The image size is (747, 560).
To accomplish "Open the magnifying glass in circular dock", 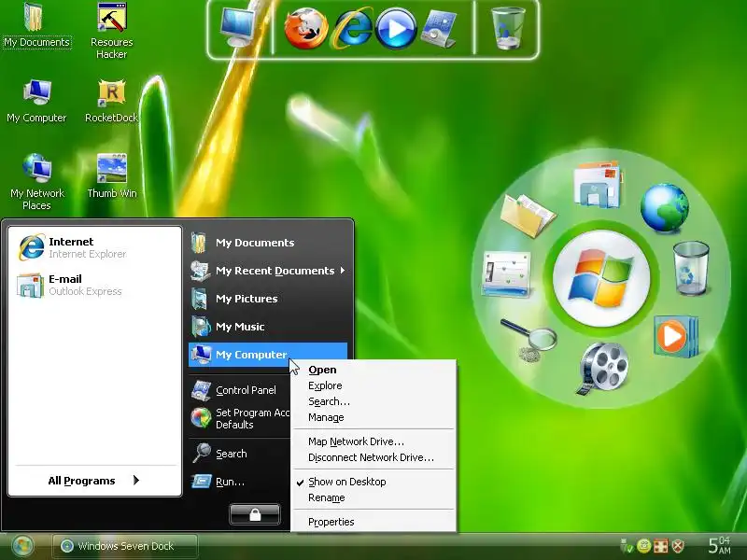I will coord(529,339).
